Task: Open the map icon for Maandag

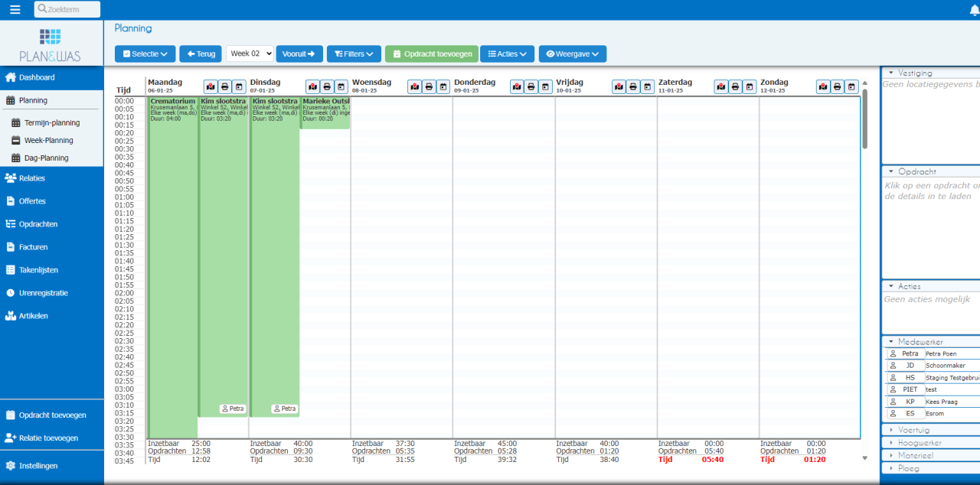Action: 211,86
